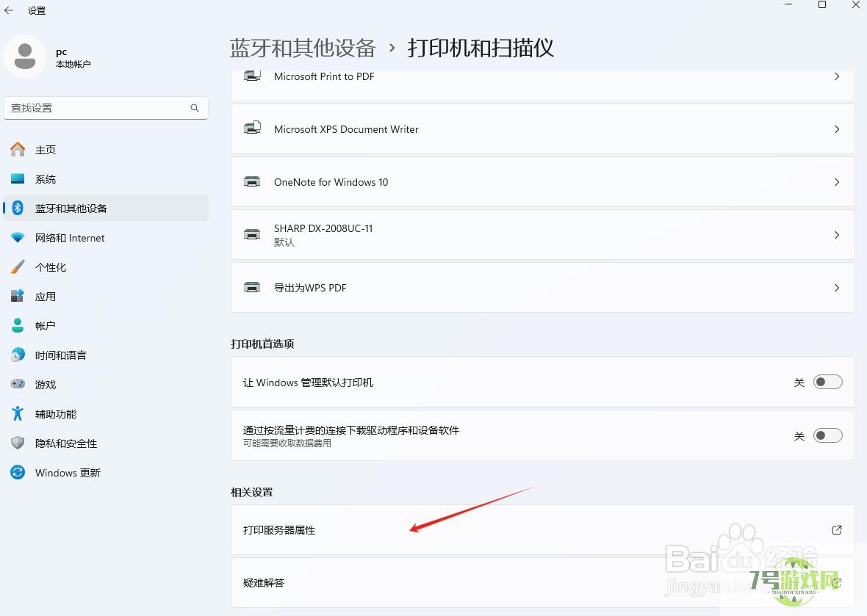The height and width of the screenshot is (616, 867).
Task: Click the 默认 label under SHARP printer
Action: pos(284,242)
